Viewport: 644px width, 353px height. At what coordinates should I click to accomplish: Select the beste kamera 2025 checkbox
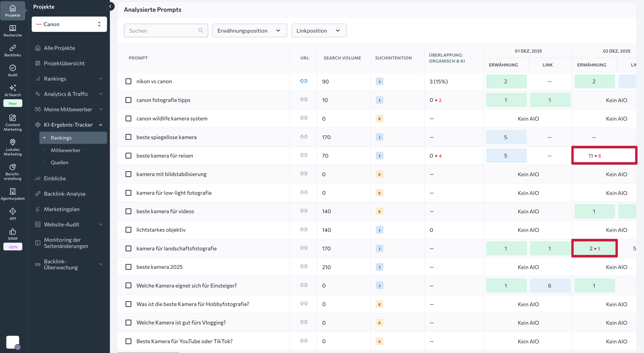128,267
